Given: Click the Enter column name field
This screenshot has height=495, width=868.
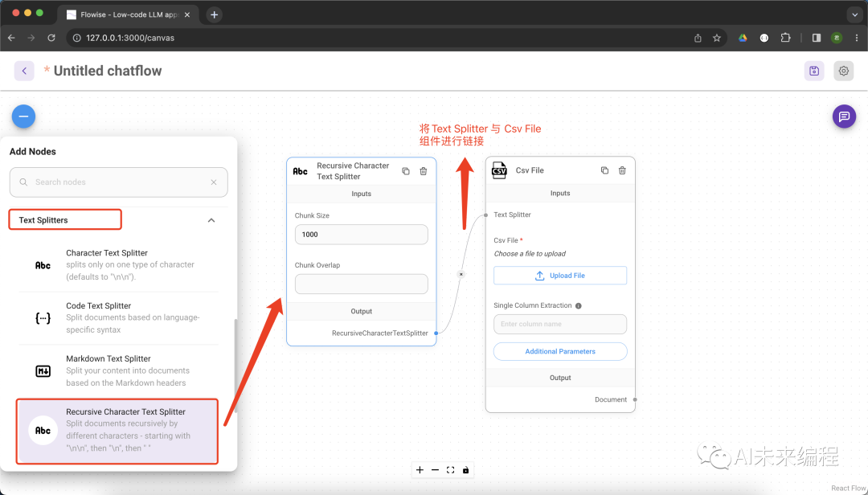Looking at the screenshot, I should (559, 324).
